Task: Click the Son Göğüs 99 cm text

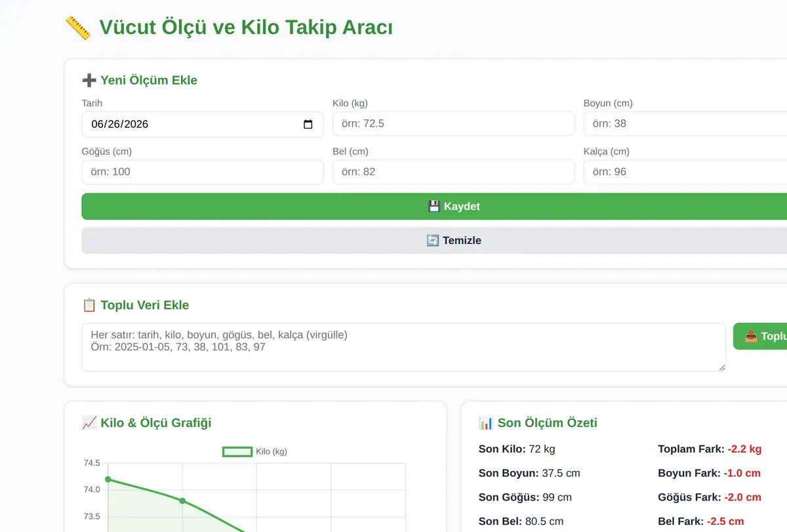Action: (525, 498)
